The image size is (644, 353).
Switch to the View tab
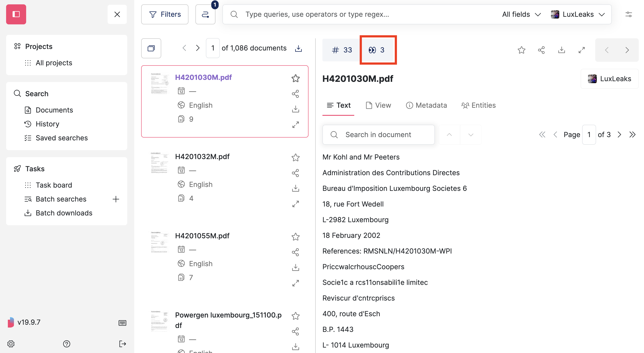pyautogui.click(x=378, y=105)
